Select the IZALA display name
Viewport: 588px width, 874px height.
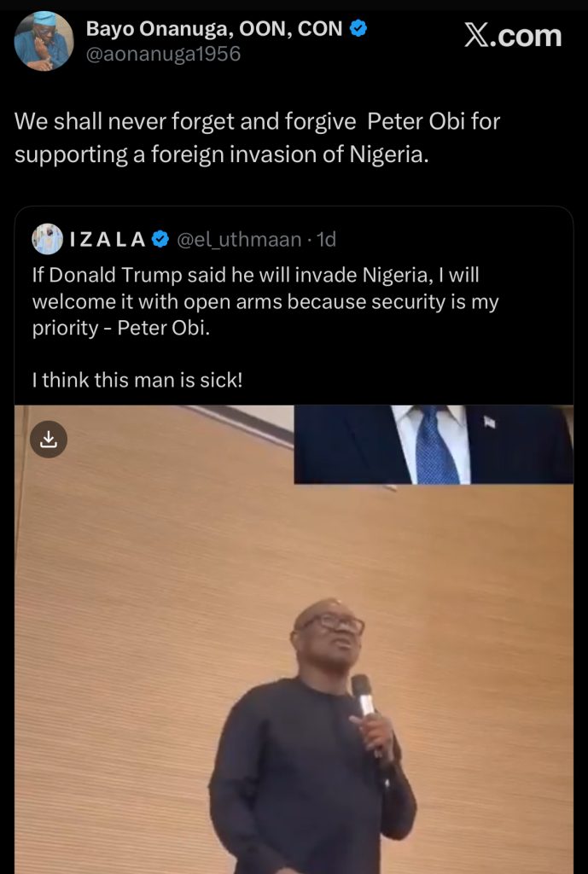[x=108, y=240]
